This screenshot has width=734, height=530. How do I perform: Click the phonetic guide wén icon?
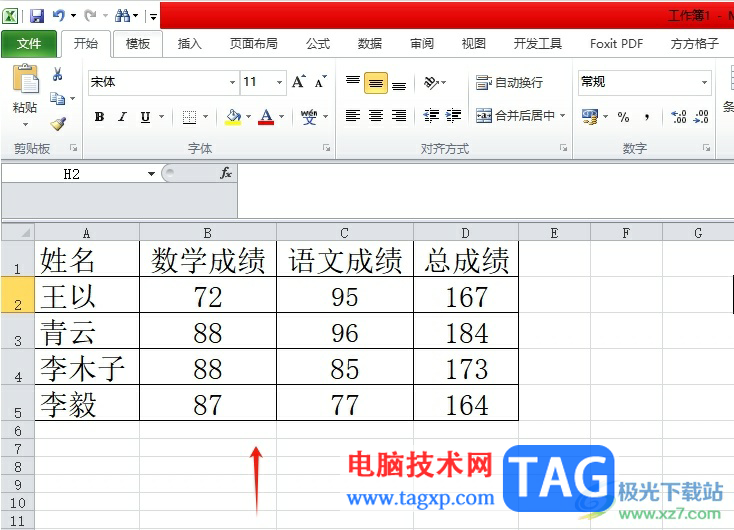309,117
